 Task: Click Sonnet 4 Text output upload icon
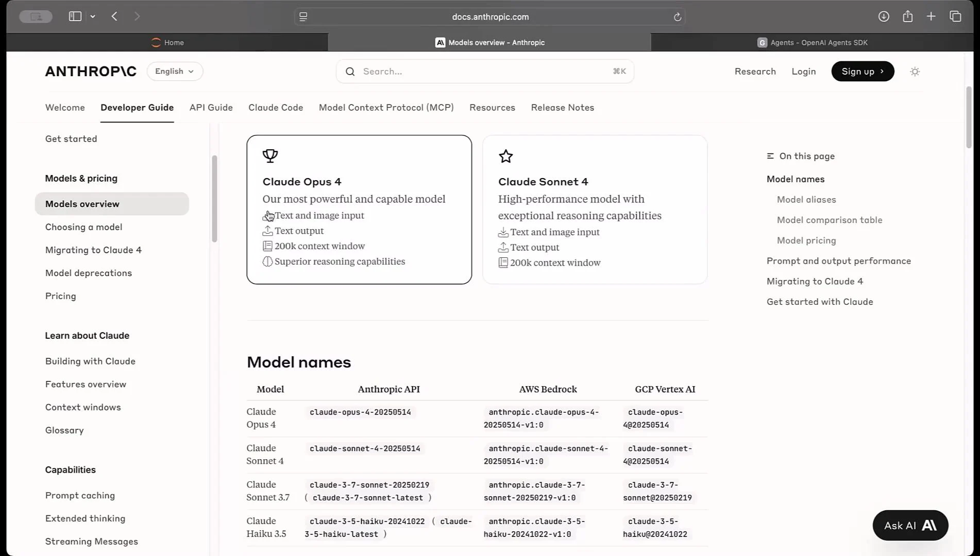point(503,248)
